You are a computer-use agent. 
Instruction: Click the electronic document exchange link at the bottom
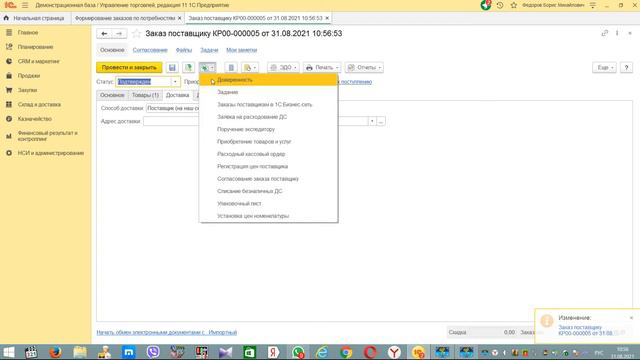(x=167, y=332)
